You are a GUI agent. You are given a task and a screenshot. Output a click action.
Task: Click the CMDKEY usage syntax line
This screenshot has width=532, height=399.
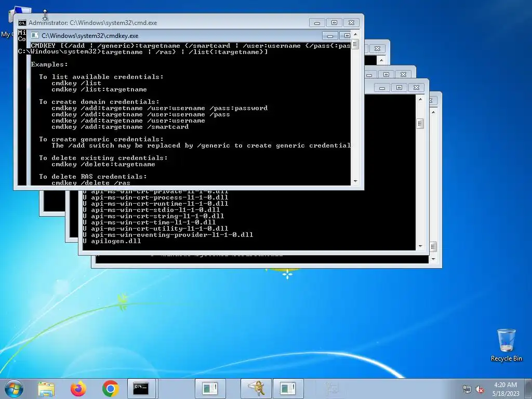pos(190,46)
